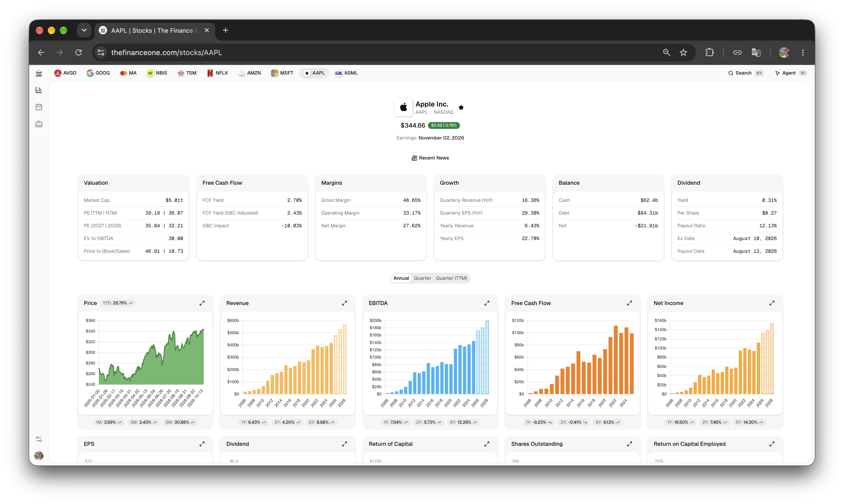Select the Quarter (TTM) period tab
This screenshot has width=844, height=504.
point(451,278)
